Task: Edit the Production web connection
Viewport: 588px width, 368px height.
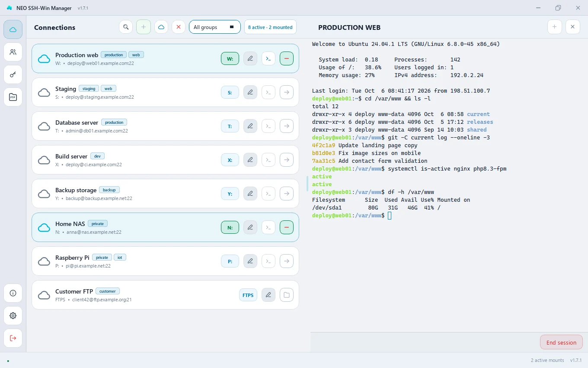Action: (250, 58)
